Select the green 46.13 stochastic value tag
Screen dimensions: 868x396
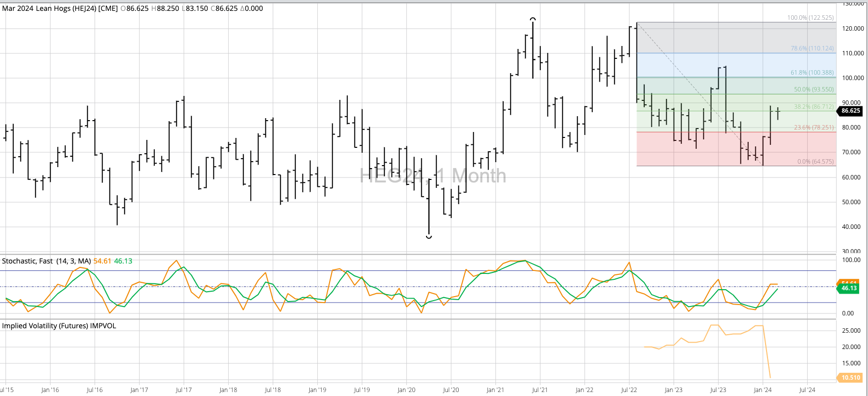(x=849, y=288)
